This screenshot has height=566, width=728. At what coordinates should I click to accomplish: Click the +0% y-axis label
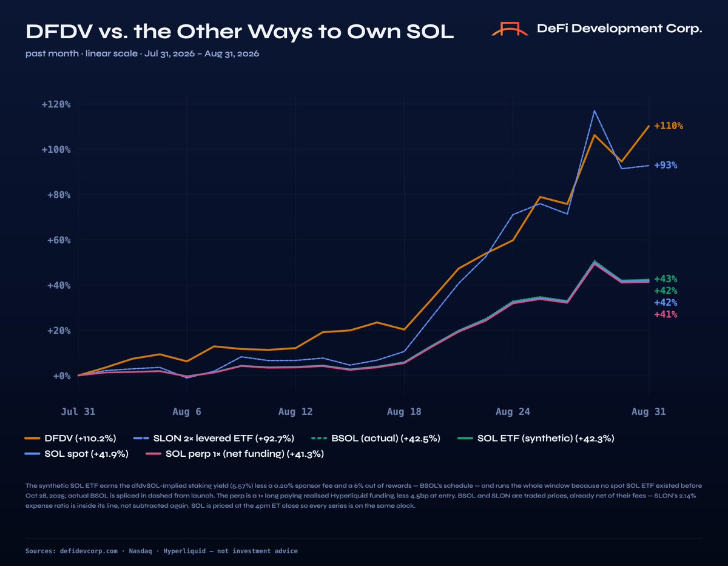(61, 376)
